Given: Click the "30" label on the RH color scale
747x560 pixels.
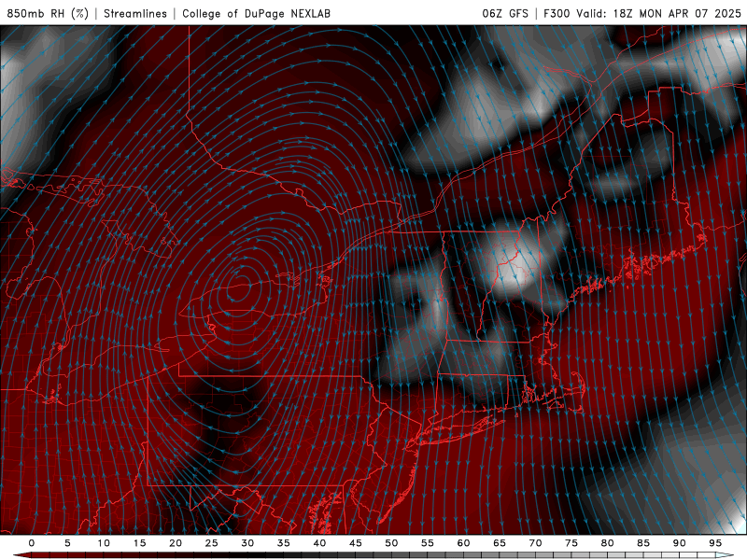Looking at the screenshot, I should point(247,543).
